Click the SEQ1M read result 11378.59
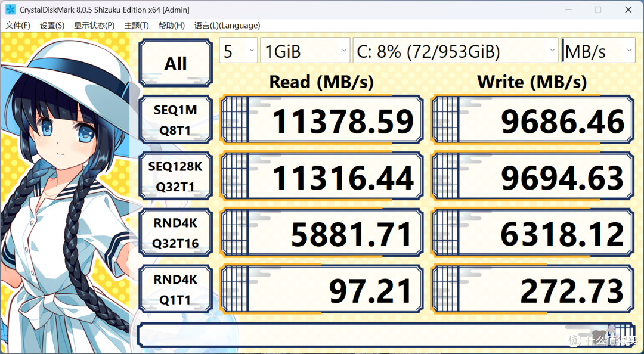 322,120
